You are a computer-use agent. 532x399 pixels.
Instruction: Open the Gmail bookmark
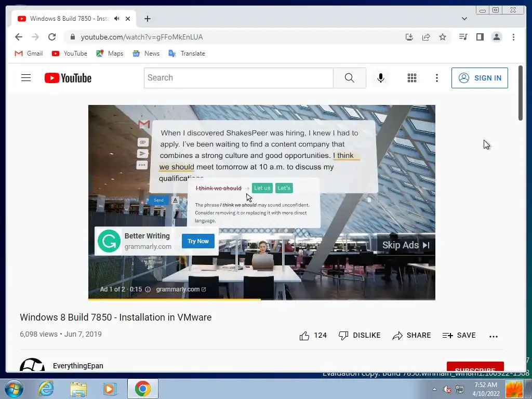pos(29,54)
